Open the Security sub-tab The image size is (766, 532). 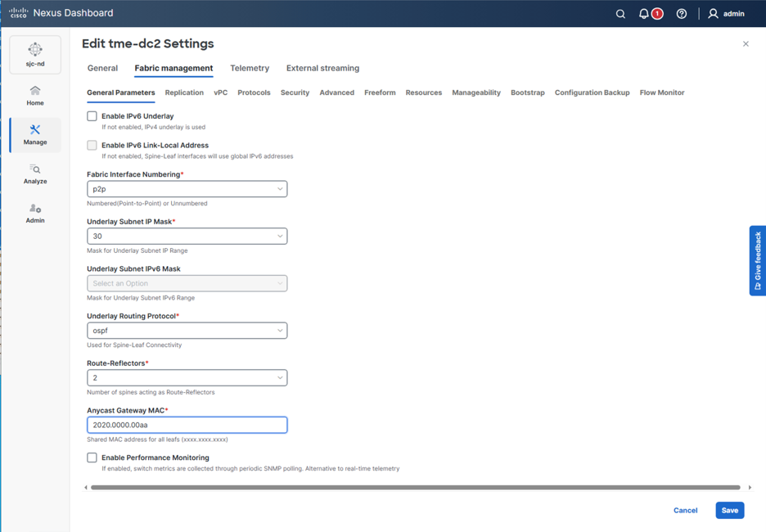[x=295, y=92]
